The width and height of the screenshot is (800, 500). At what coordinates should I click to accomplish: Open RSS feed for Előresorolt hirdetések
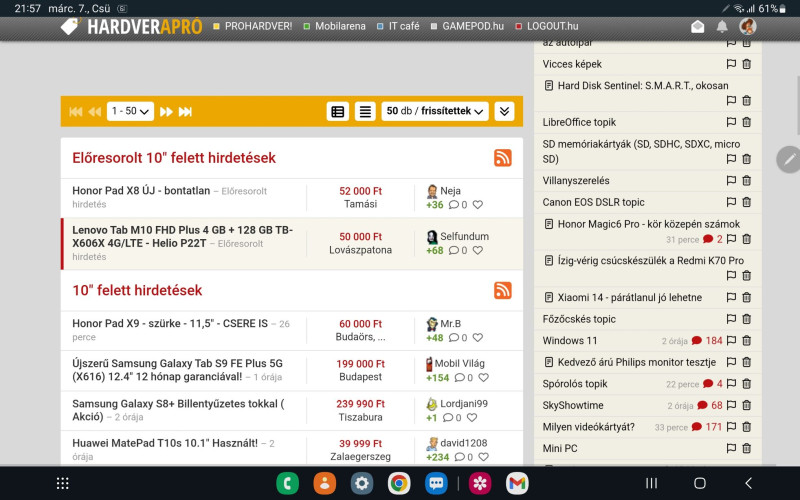pos(503,158)
